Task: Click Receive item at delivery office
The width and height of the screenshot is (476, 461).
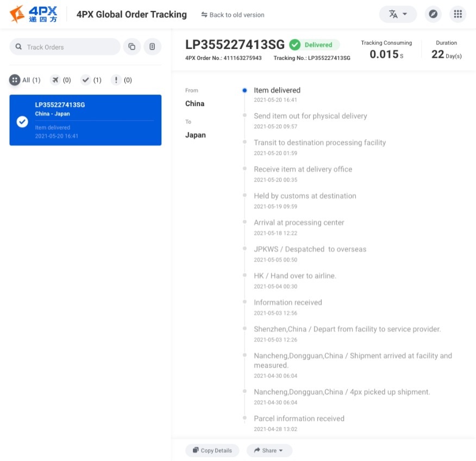Action: 303,169
